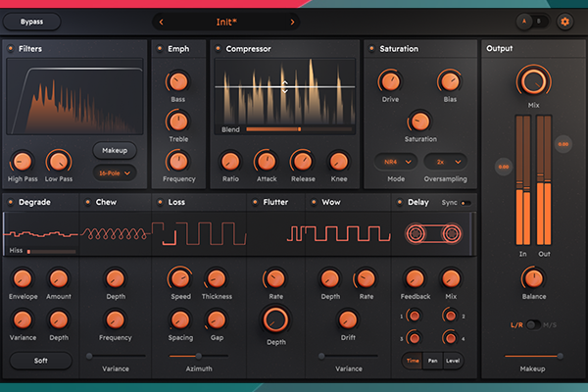Click the Wow Drift knob
The width and height of the screenshot is (588, 392).
coord(348,318)
